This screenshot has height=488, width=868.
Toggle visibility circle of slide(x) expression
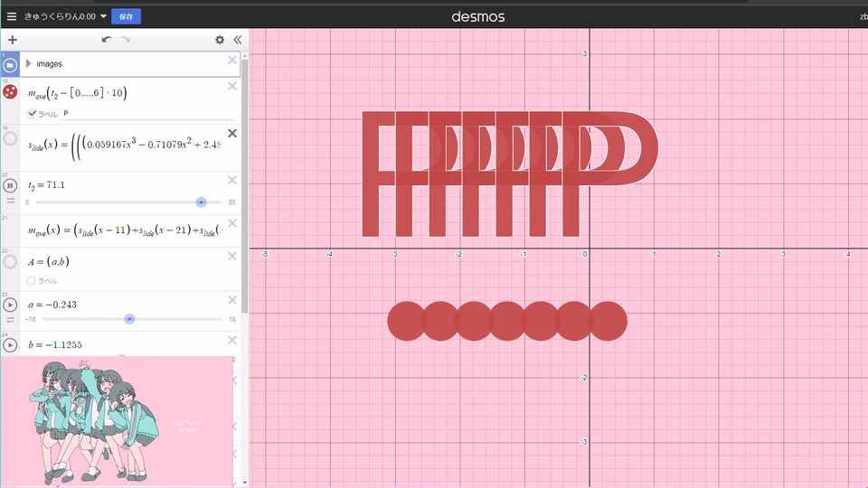click(x=10, y=138)
